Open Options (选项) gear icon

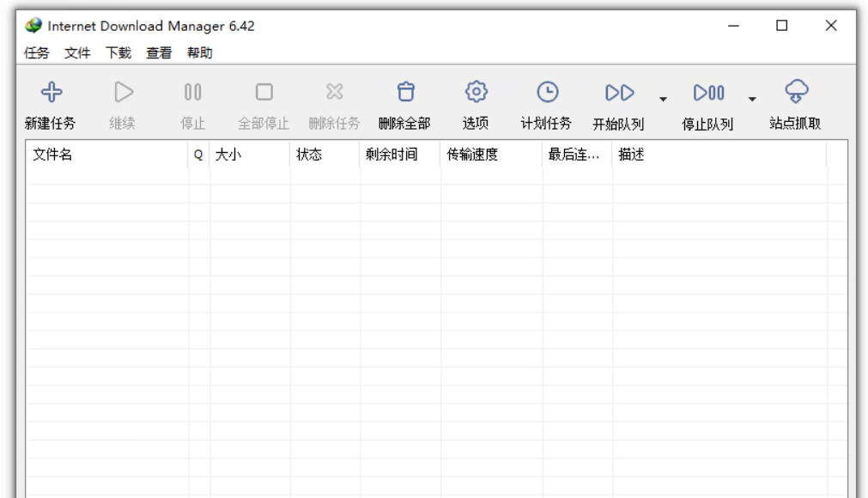click(x=476, y=92)
